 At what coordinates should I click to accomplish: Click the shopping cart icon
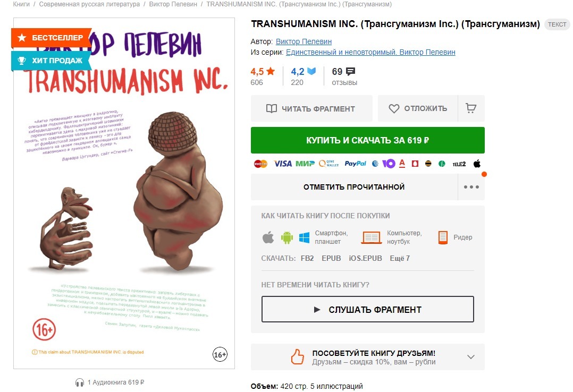pyautogui.click(x=471, y=108)
